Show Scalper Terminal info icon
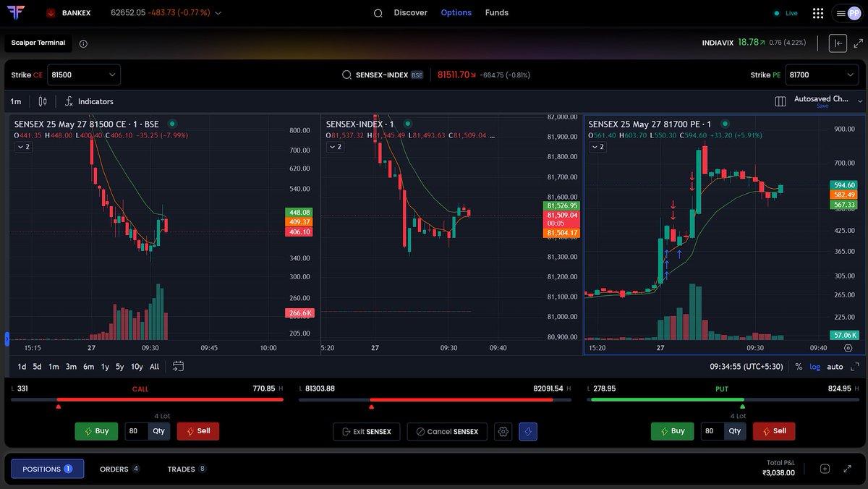The height and width of the screenshot is (489, 868). click(83, 43)
